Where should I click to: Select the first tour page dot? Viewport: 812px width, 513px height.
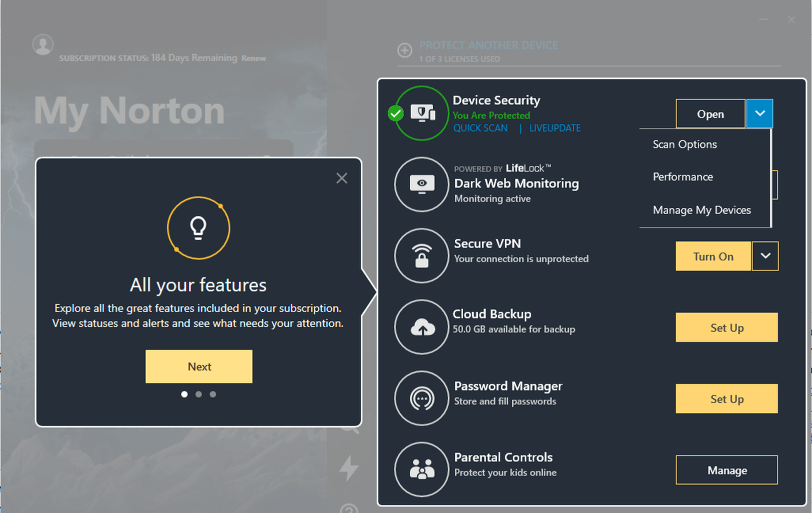(184, 394)
